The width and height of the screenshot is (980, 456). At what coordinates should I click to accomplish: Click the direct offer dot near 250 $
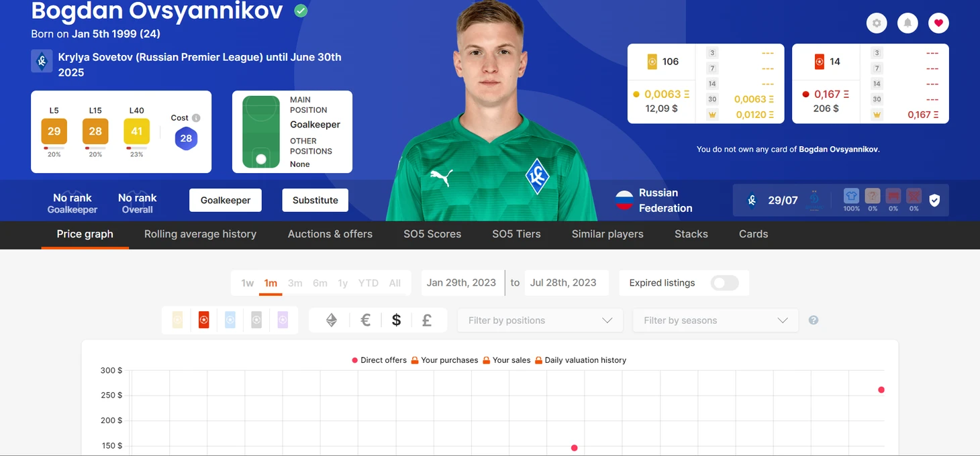point(881,390)
